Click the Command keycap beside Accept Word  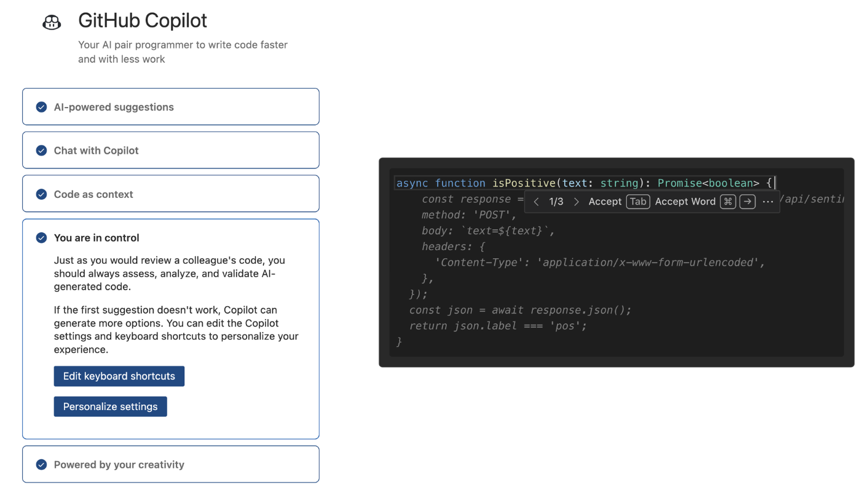click(x=728, y=201)
